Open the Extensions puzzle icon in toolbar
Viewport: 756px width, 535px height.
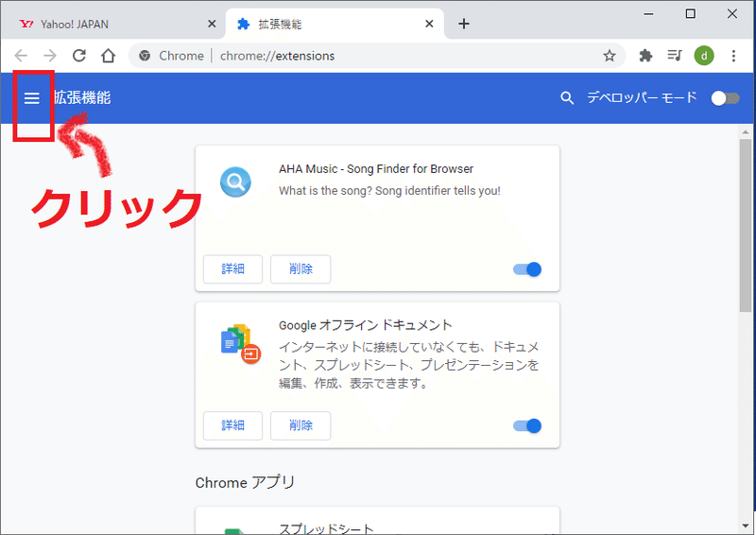[x=645, y=56]
